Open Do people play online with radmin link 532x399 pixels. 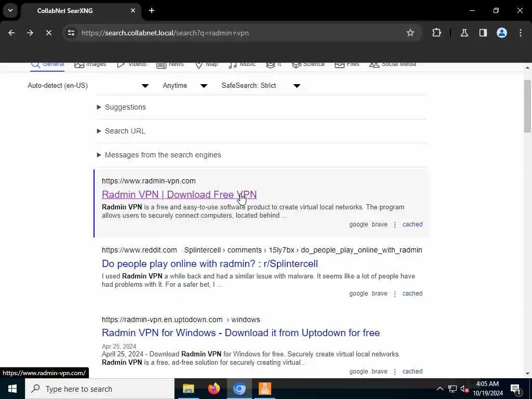pos(210,263)
